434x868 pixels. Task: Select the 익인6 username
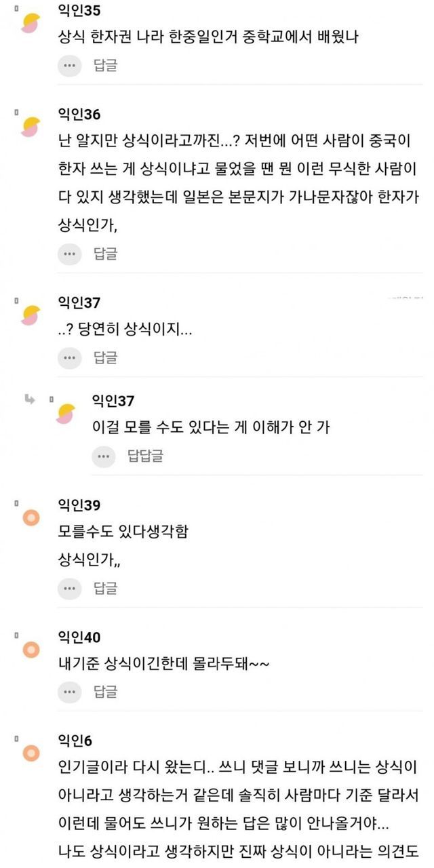pyautogui.click(x=77, y=741)
